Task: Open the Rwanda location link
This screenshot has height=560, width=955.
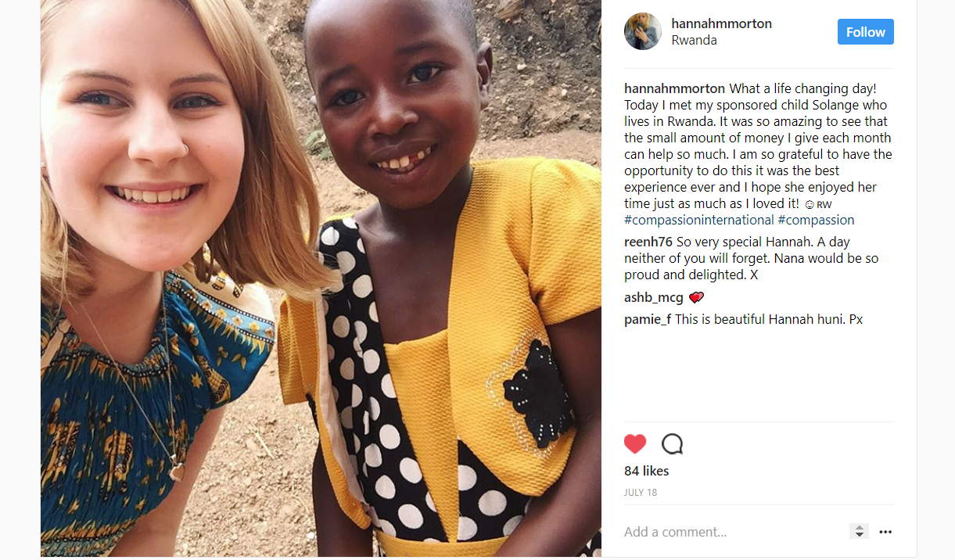Action: click(694, 40)
